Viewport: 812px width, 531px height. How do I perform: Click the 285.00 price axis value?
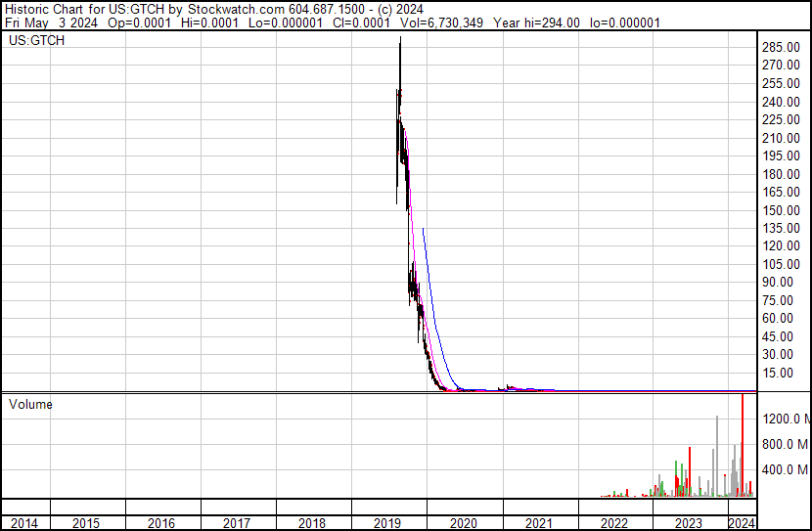(x=781, y=47)
